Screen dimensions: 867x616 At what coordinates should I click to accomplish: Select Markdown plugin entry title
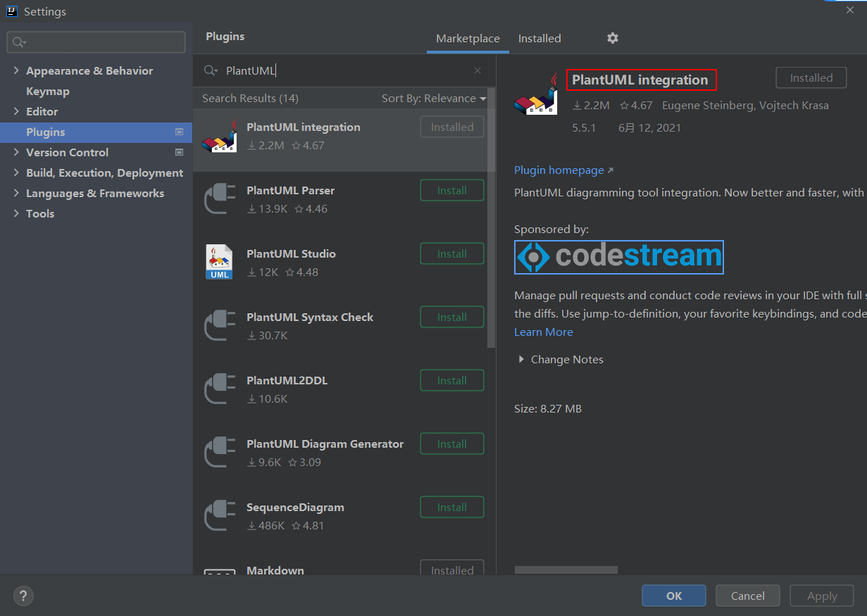point(275,570)
